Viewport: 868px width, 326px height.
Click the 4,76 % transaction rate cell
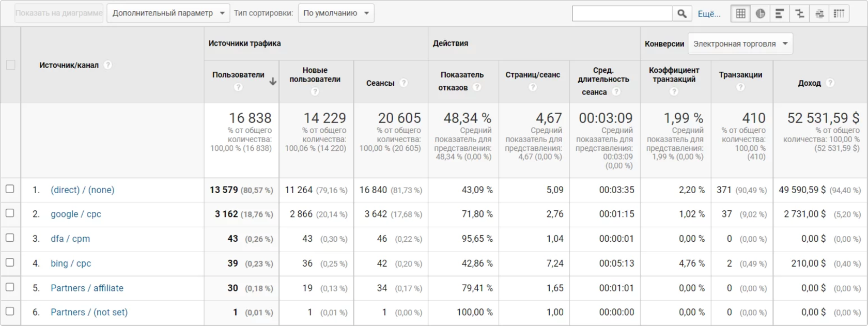[691, 263]
